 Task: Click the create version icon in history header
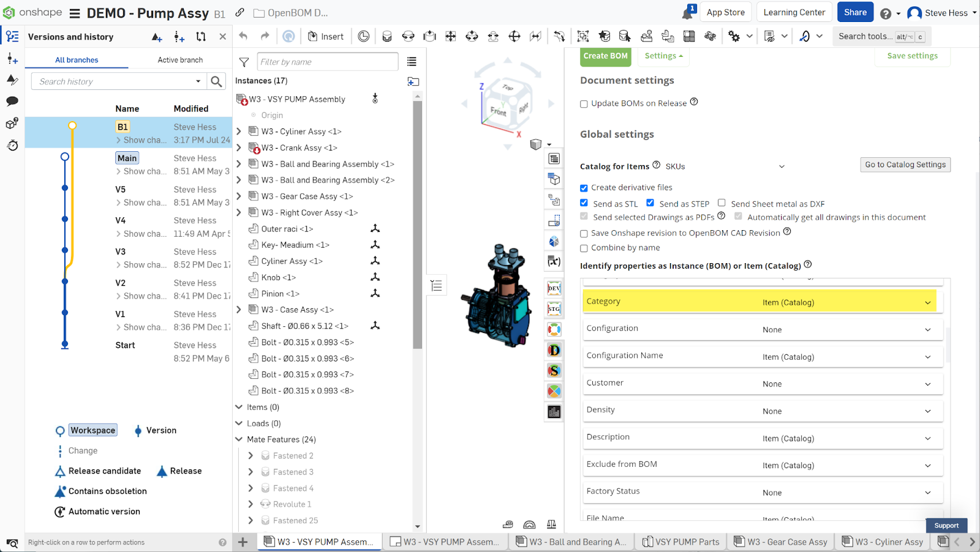coord(157,37)
